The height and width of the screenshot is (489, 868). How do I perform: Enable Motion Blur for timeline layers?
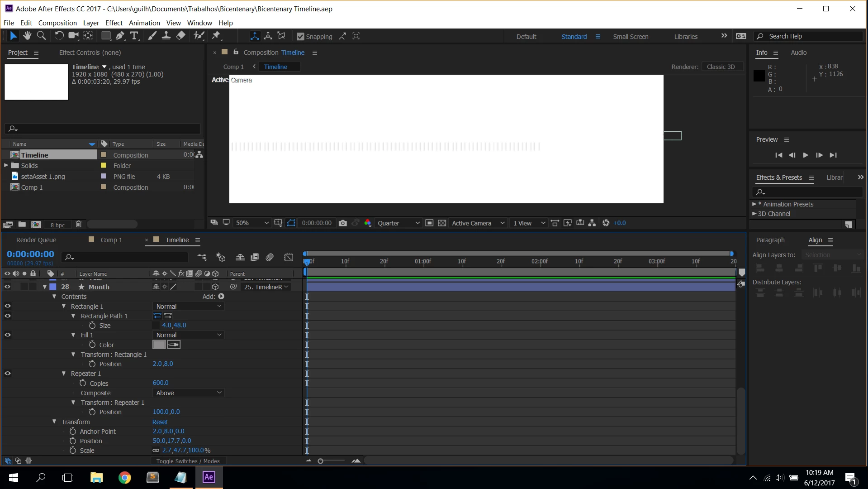[270, 257]
